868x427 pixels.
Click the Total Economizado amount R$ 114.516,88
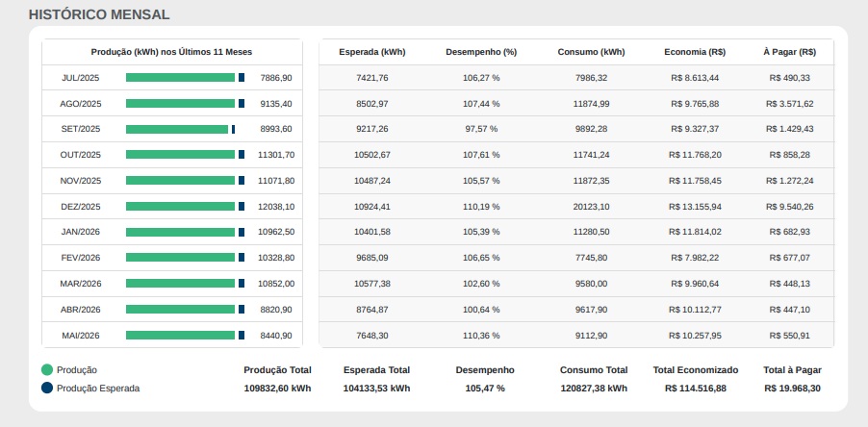click(x=696, y=389)
